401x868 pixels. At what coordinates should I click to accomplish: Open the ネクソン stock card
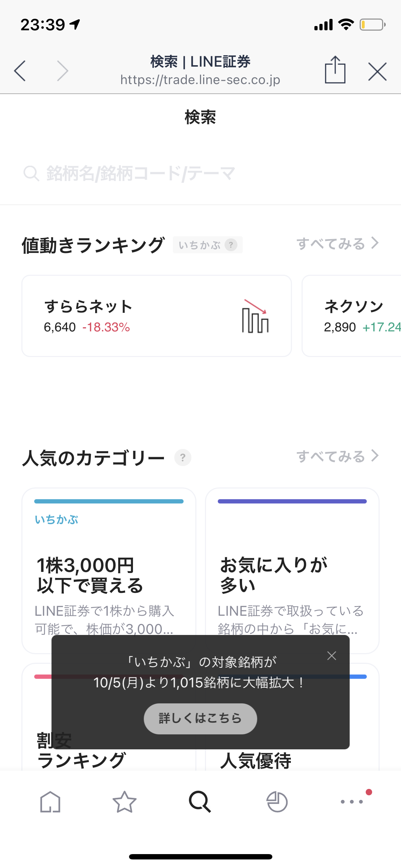click(351, 316)
